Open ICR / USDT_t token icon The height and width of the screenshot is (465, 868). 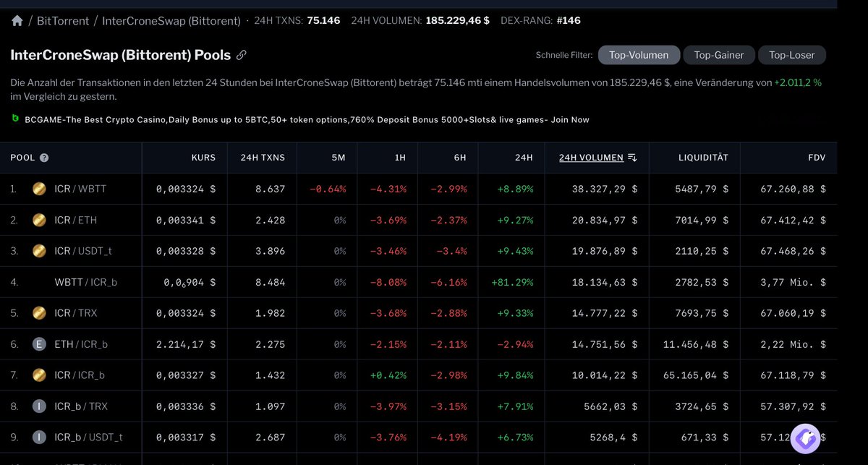[x=40, y=251]
